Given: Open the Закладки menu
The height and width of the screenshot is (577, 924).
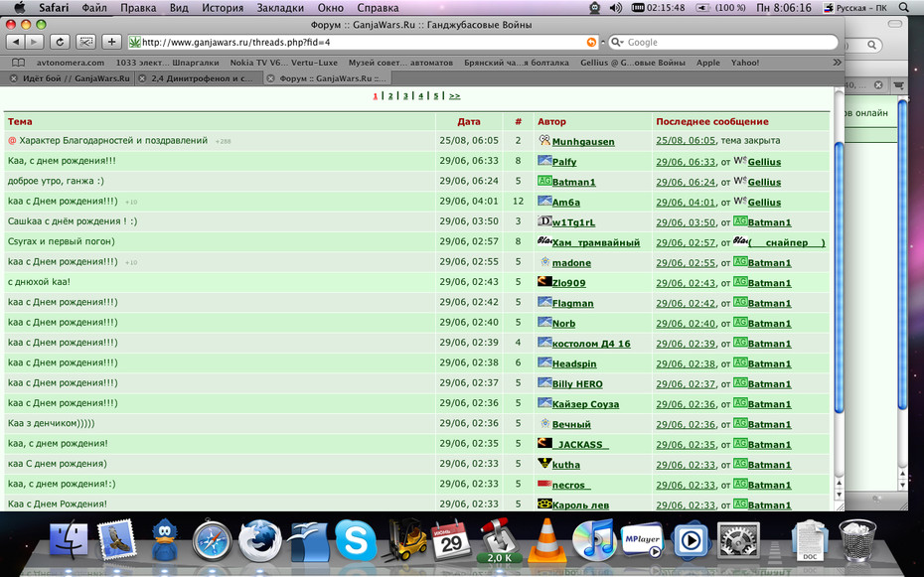Looking at the screenshot, I should 280,8.
